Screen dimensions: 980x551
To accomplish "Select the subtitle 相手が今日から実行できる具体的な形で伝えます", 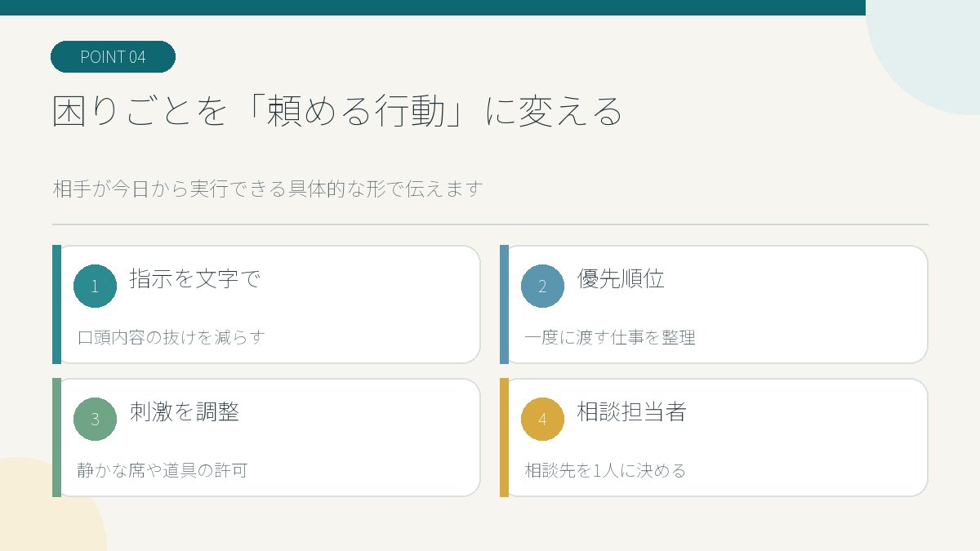I will (x=268, y=189).
